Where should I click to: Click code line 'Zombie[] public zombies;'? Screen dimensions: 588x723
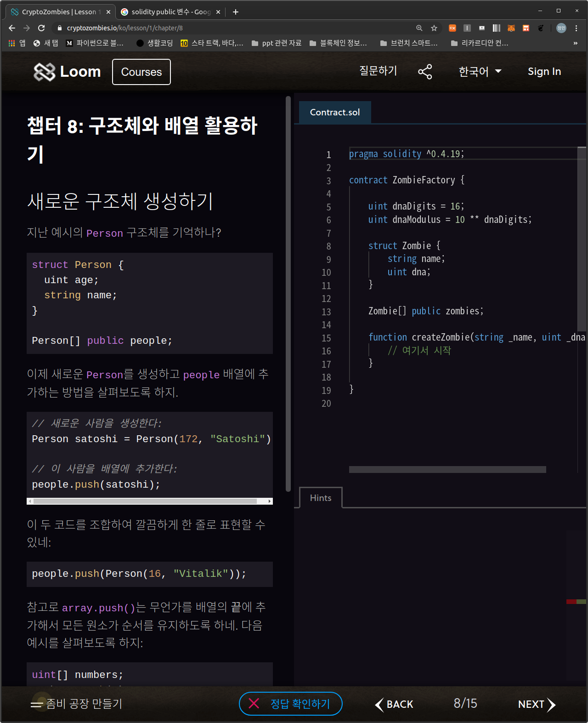426,311
